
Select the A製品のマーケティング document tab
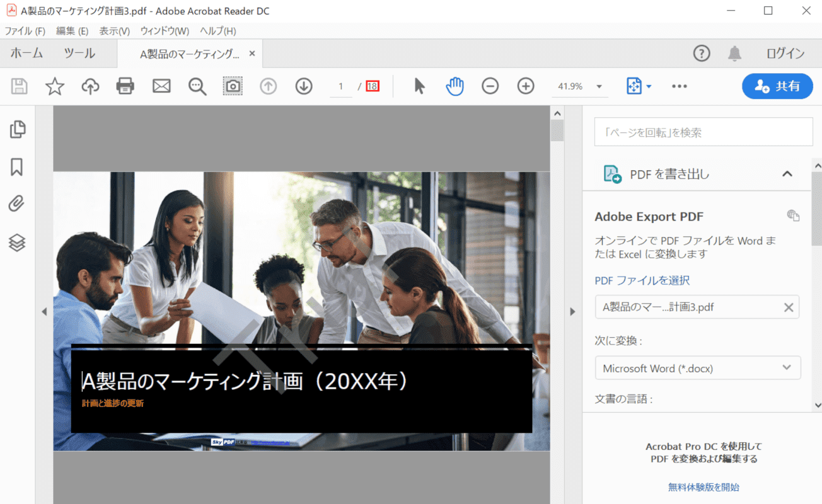[x=189, y=54]
